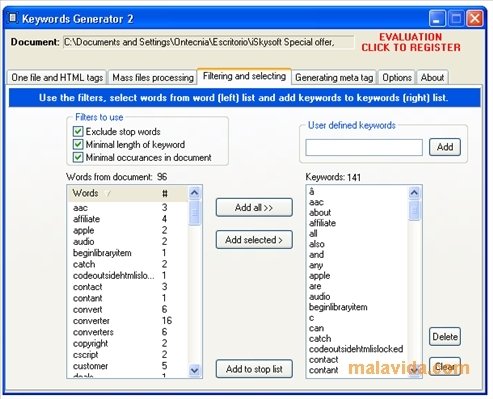This screenshot has width=493, height=399.
Task: Click words list scroll down arrow
Action: 194,370
